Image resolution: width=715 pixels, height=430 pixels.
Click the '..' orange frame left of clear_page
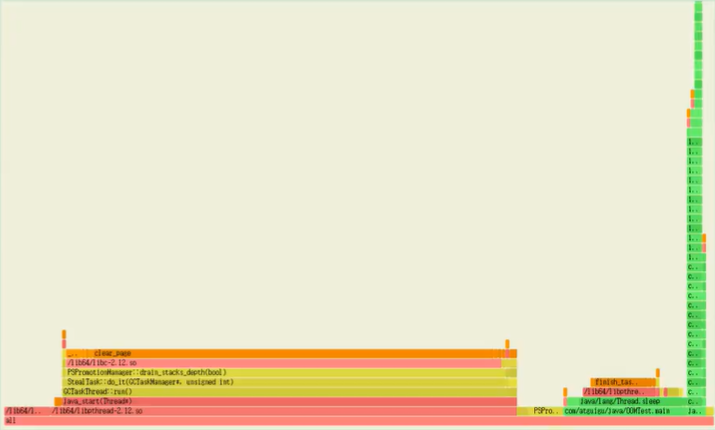coord(72,353)
